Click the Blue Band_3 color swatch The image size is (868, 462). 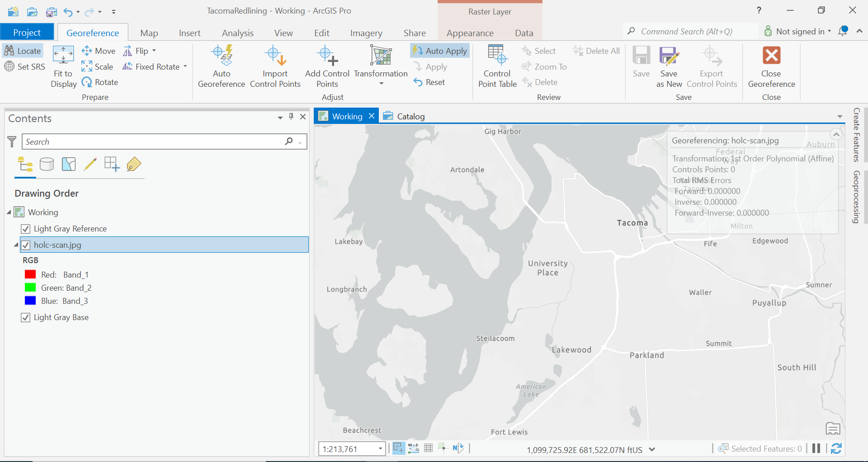tap(30, 301)
